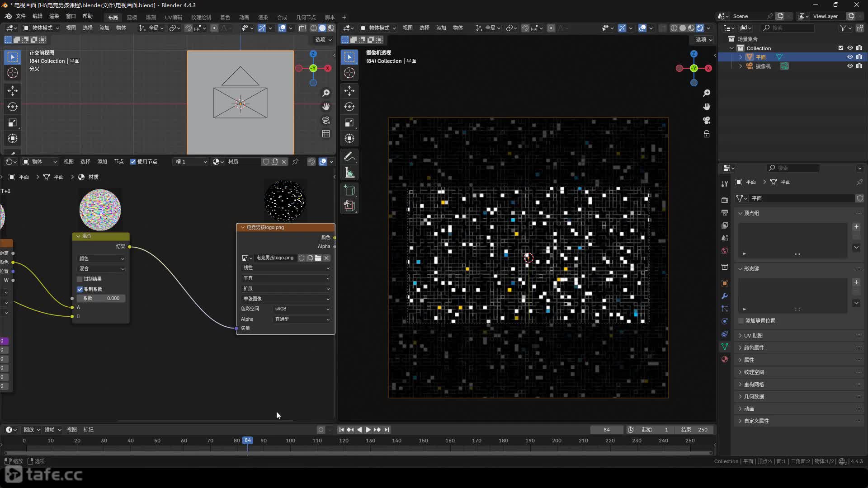
Task: Select the Measure ruler tool
Action: click(349, 173)
